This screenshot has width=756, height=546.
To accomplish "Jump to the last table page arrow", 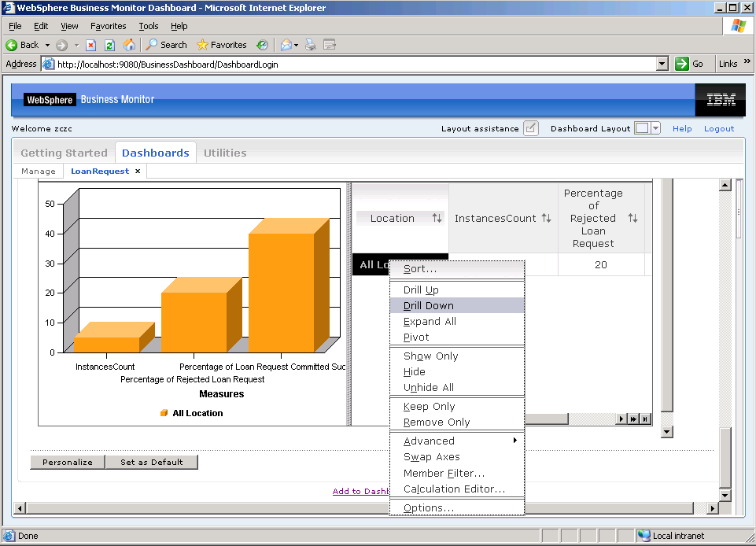I will tap(633, 419).
